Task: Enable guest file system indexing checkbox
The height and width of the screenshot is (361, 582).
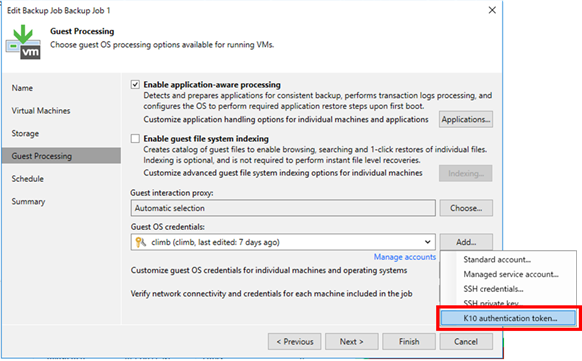Action: [135, 139]
